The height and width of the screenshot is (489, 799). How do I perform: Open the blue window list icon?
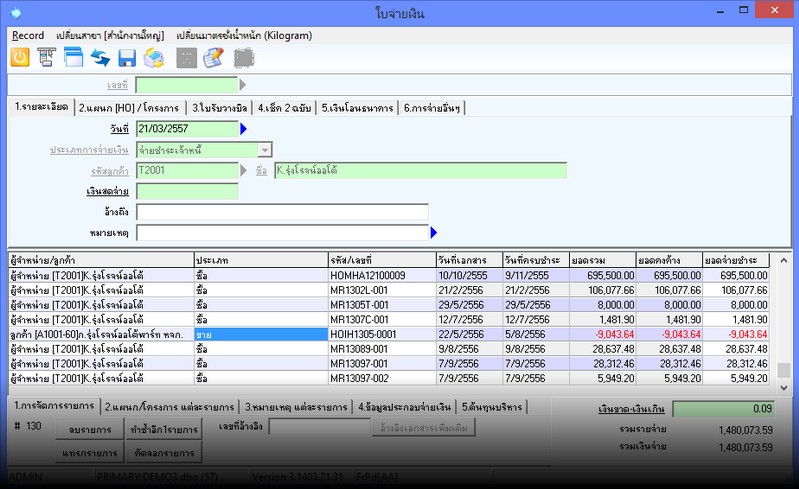coord(73,58)
